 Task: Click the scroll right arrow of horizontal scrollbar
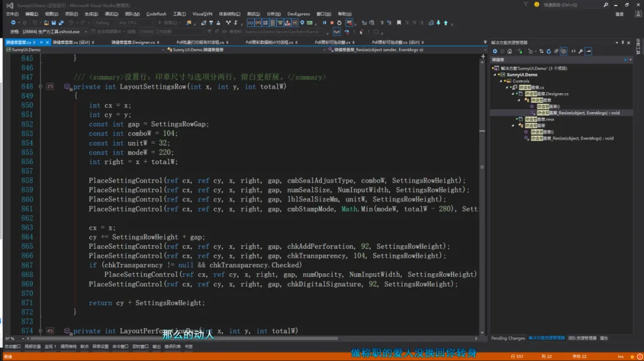pyautogui.click(x=476, y=338)
